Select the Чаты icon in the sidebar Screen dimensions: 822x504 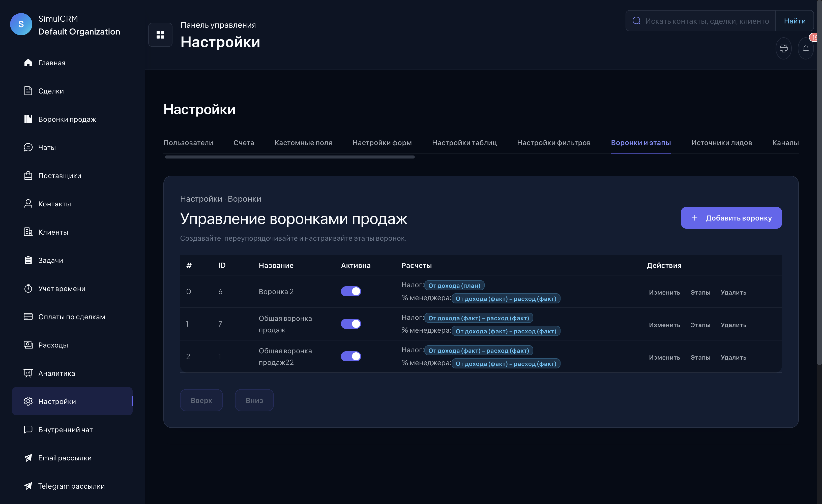pyautogui.click(x=28, y=147)
